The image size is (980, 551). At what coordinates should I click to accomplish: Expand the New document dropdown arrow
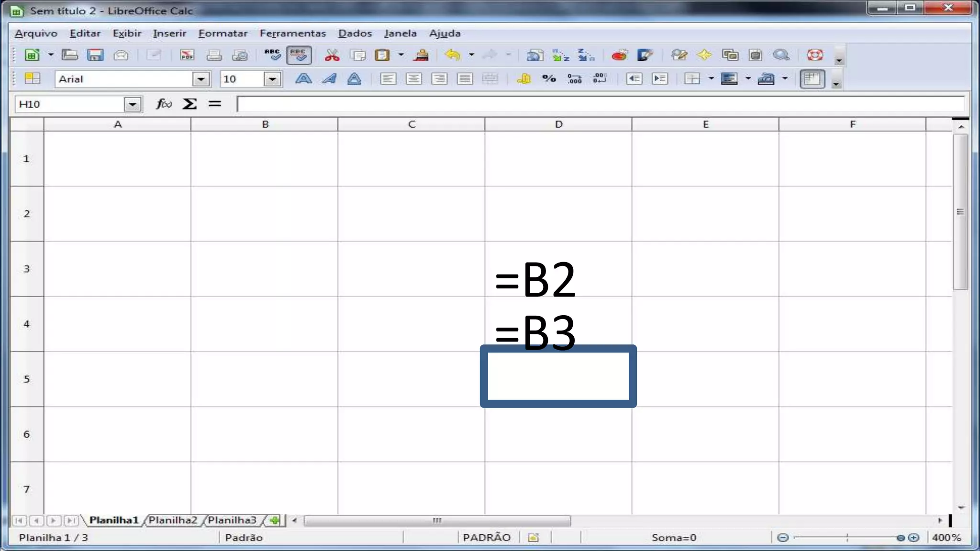tap(50, 55)
